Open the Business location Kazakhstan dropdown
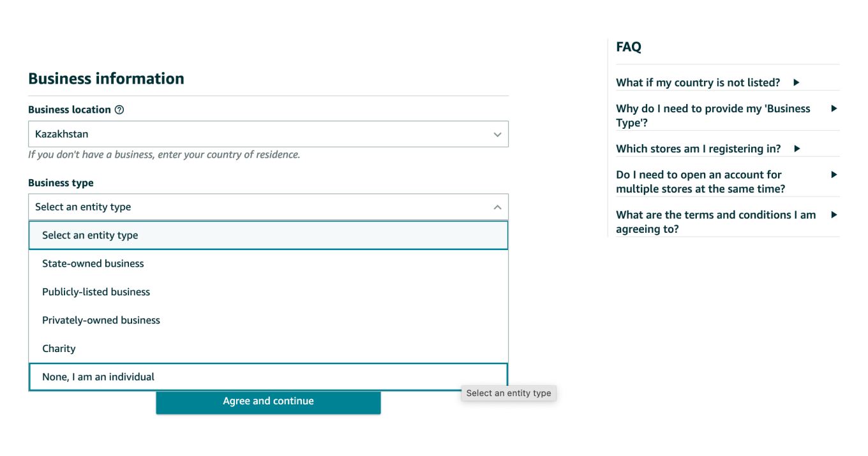Image resolution: width=868 pixels, height=456 pixels. pos(268,135)
